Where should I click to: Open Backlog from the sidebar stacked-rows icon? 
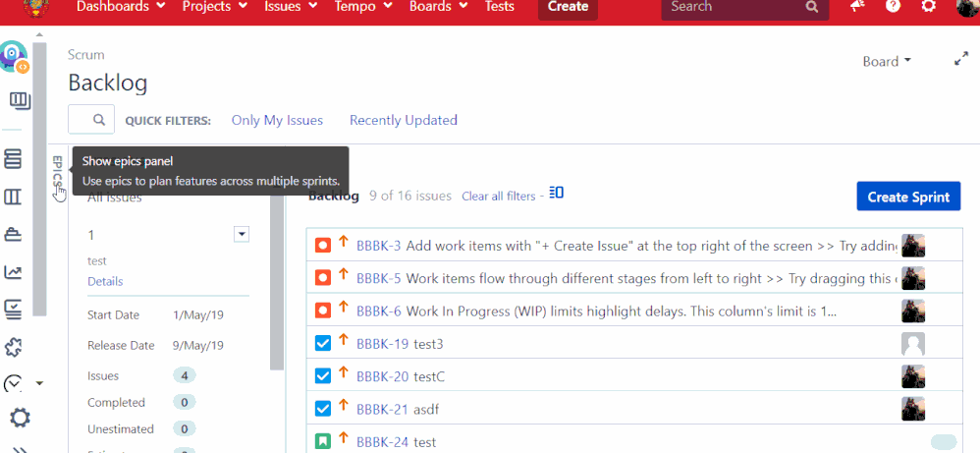[13, 159]
